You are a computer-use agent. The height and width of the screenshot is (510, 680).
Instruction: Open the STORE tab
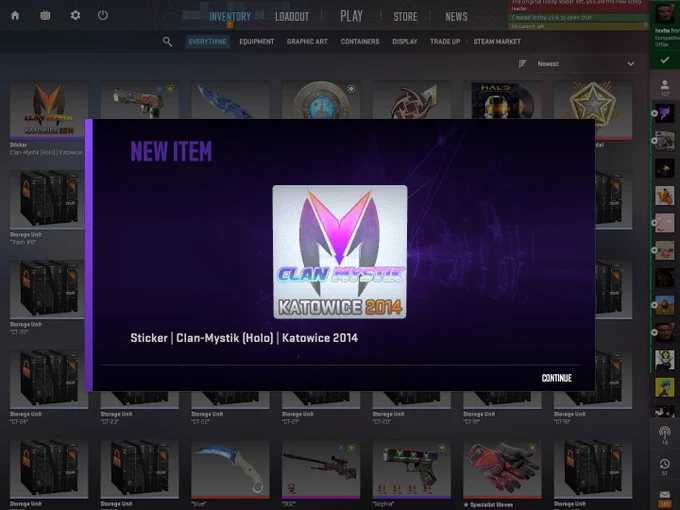[405, 16]
